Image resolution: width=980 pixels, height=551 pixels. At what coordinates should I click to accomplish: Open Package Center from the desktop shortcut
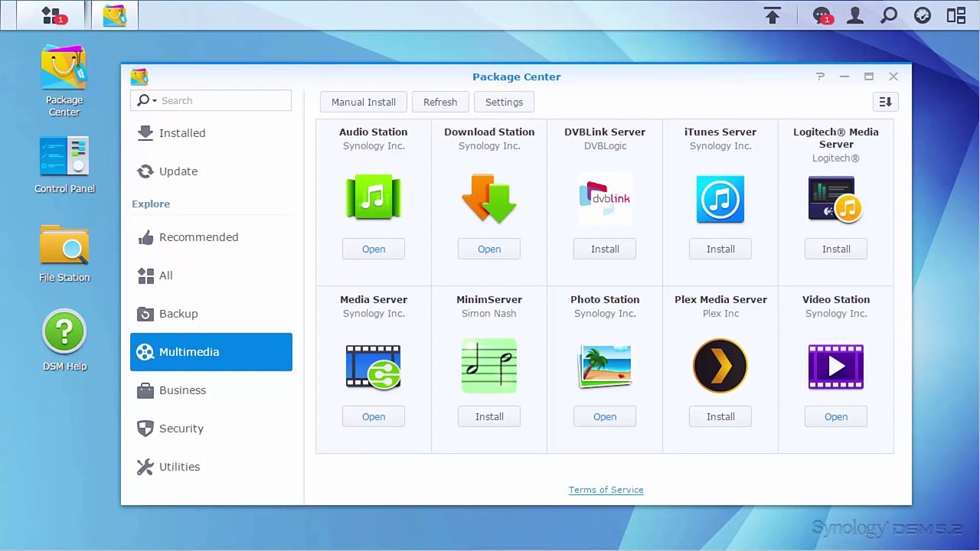pos(64,80)
